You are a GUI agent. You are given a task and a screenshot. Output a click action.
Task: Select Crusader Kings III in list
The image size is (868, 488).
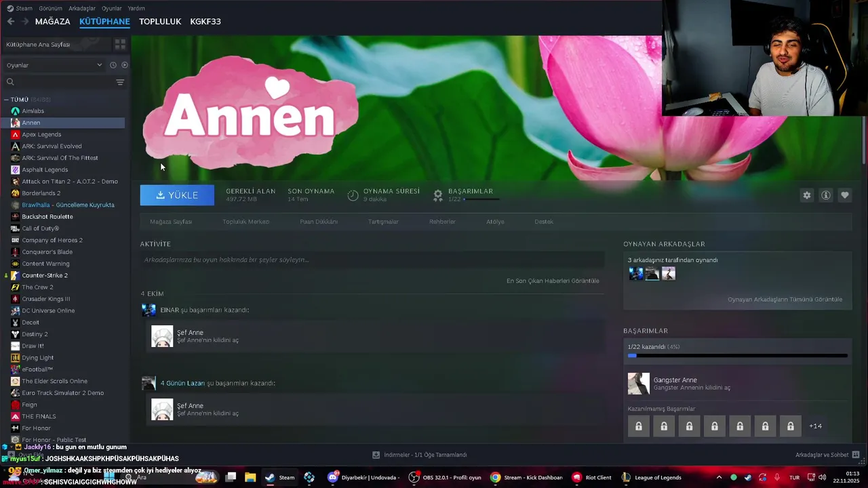[45, 299]
